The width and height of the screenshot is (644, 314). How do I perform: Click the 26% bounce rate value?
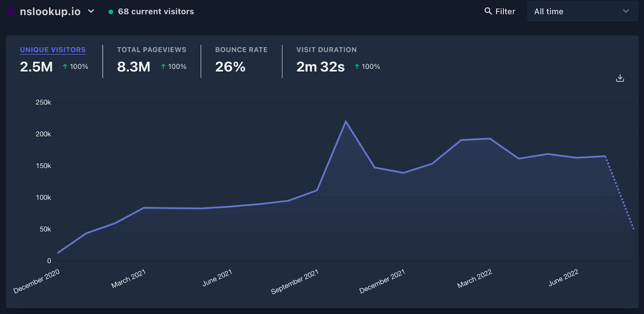tap(230, 67)
